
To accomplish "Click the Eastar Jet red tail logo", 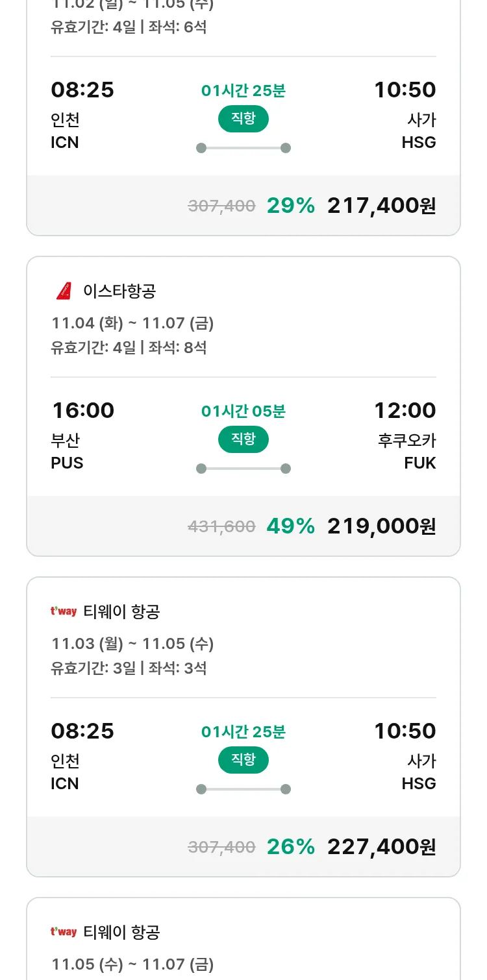I will 64,291.
